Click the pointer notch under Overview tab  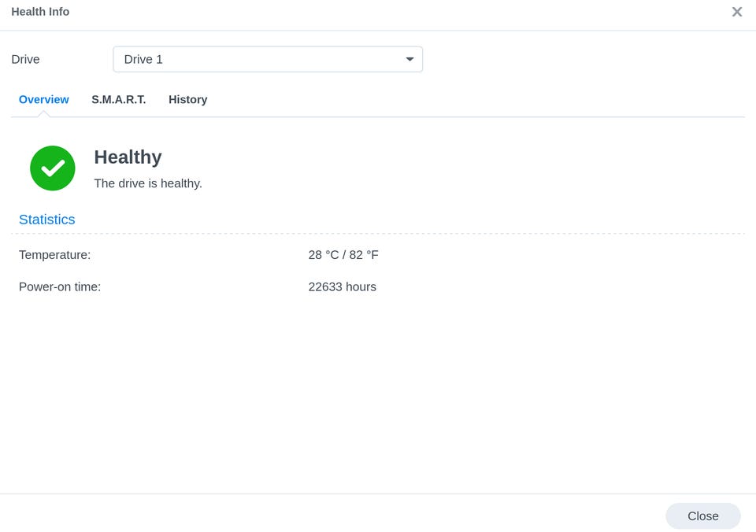44,114
